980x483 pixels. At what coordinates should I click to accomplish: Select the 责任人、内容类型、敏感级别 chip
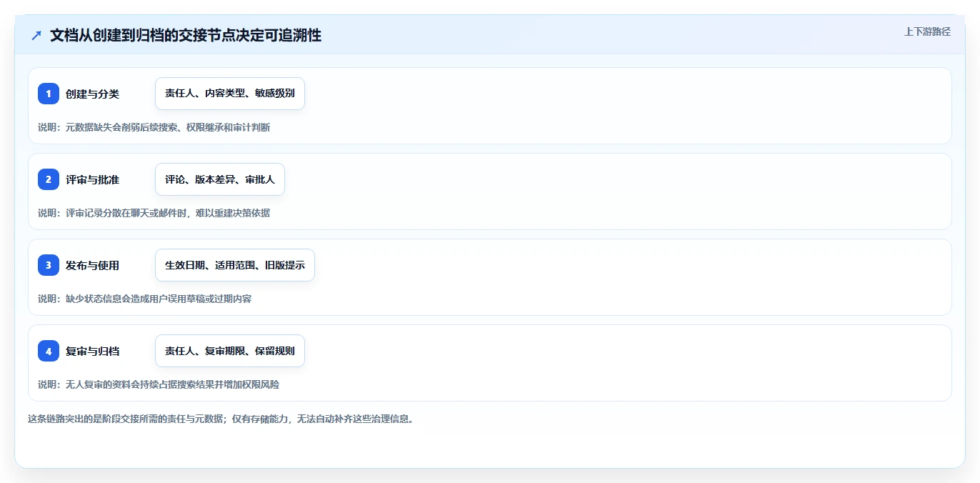[x=230, y=94]
